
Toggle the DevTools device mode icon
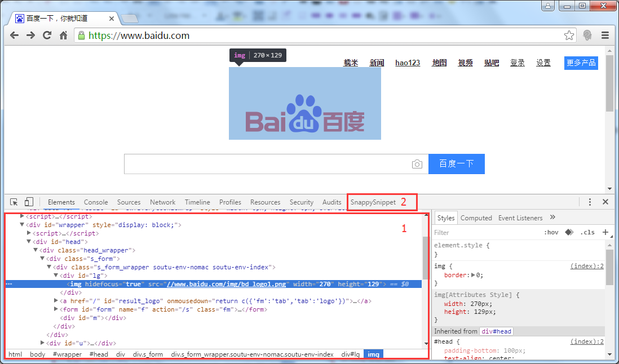(29, 202)
